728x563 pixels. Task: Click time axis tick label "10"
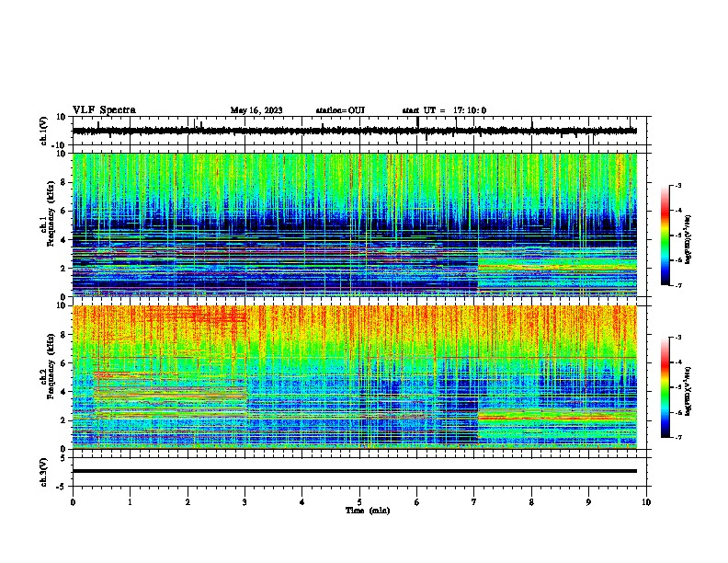pyautogui.click(x=646, y=502)
